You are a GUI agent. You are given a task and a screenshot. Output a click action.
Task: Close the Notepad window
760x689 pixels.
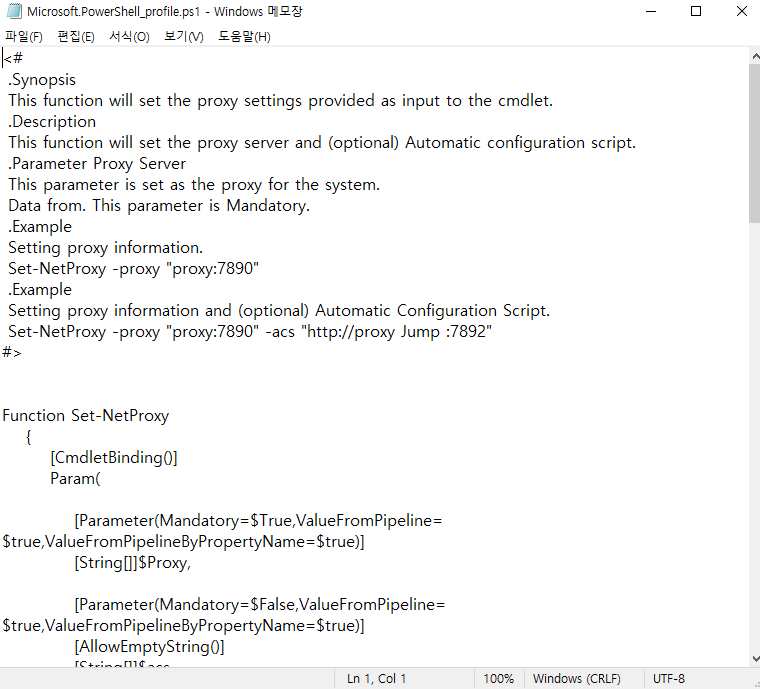[741, 11]
